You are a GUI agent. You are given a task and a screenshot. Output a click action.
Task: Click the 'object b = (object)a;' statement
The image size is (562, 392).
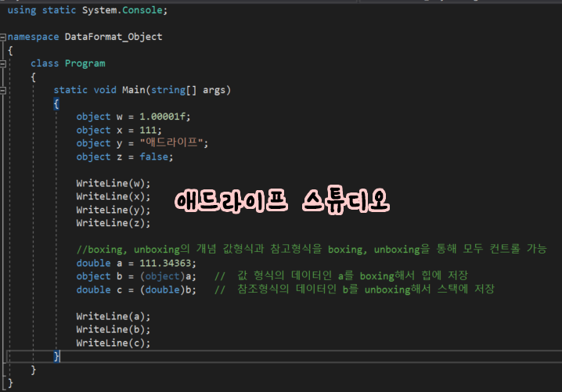coord(136,277)
